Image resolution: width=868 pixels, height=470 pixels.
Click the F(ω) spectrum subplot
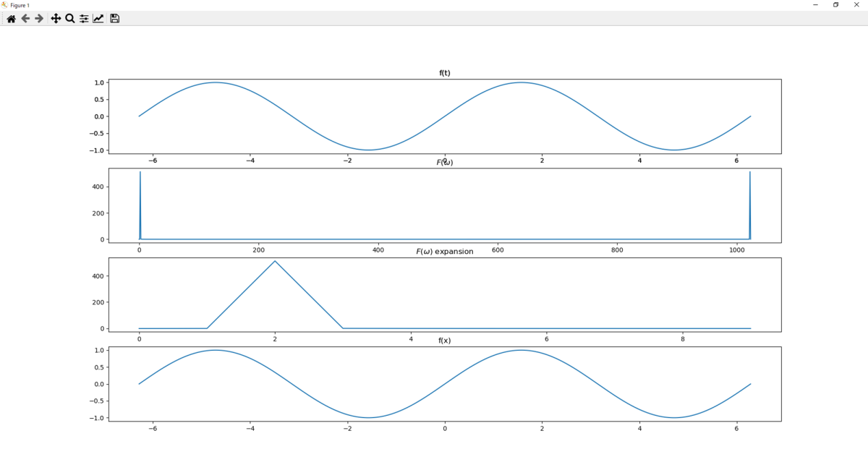(x=434, y=206)
